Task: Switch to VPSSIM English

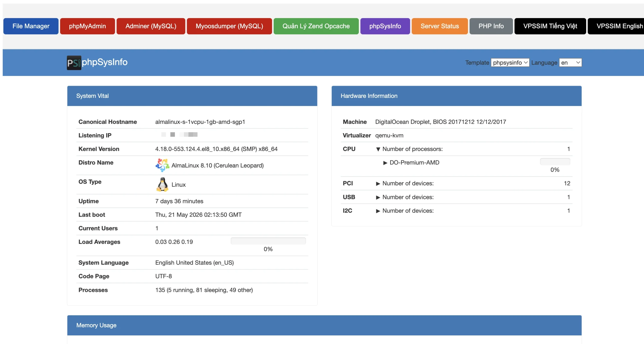Action: [x=616, y=26]
